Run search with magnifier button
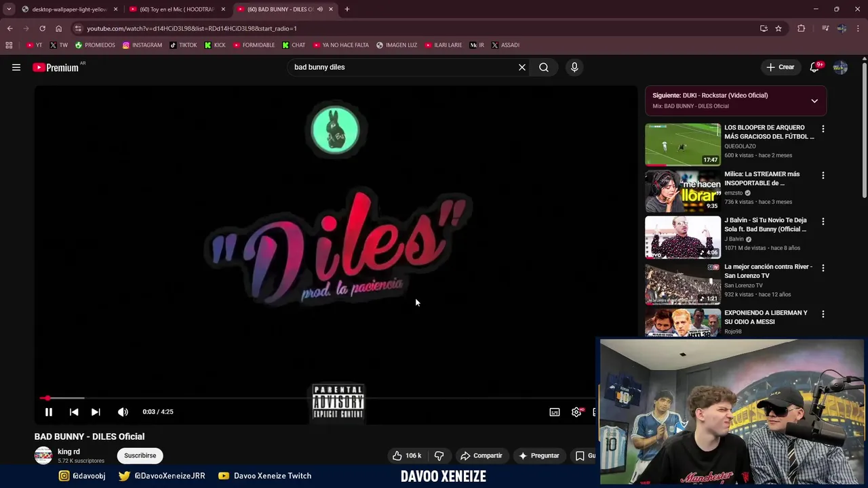The width and height of the screenshot is (868, 488). [544, 67]
